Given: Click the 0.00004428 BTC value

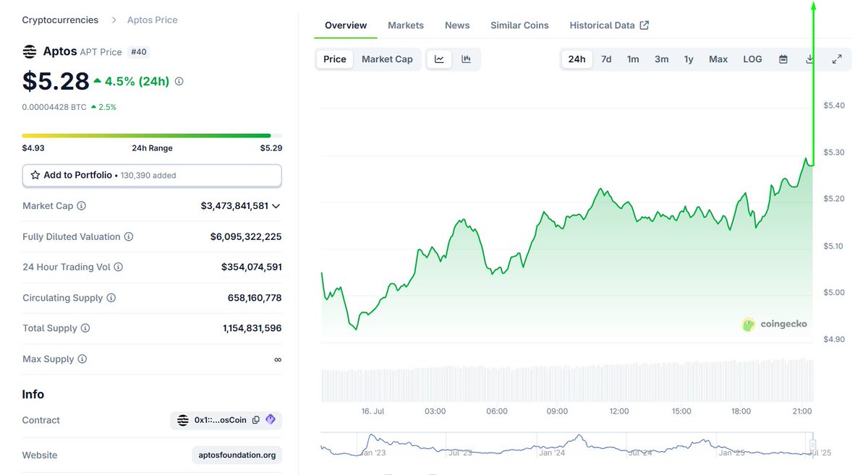Looking at the screenshot, I should coord(54,107).
